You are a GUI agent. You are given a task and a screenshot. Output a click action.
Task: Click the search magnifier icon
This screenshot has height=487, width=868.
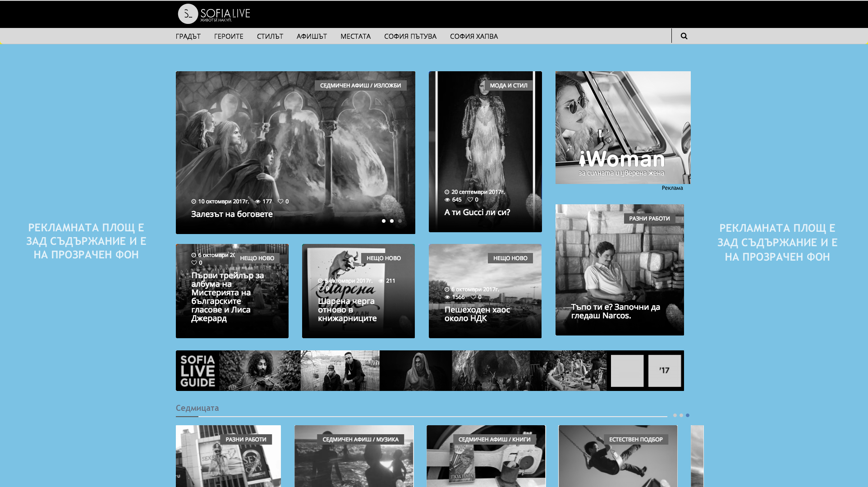pyautogui.click(x=684, y=36)
